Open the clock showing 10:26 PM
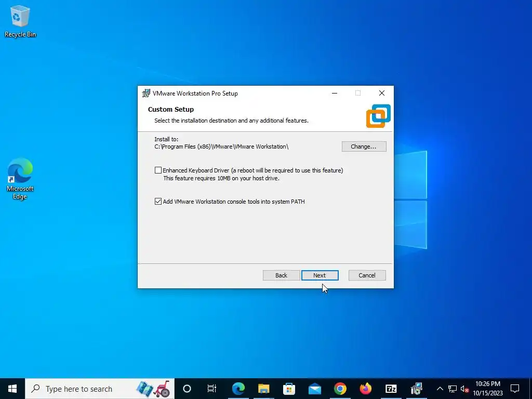 click(x=488, y=389)
